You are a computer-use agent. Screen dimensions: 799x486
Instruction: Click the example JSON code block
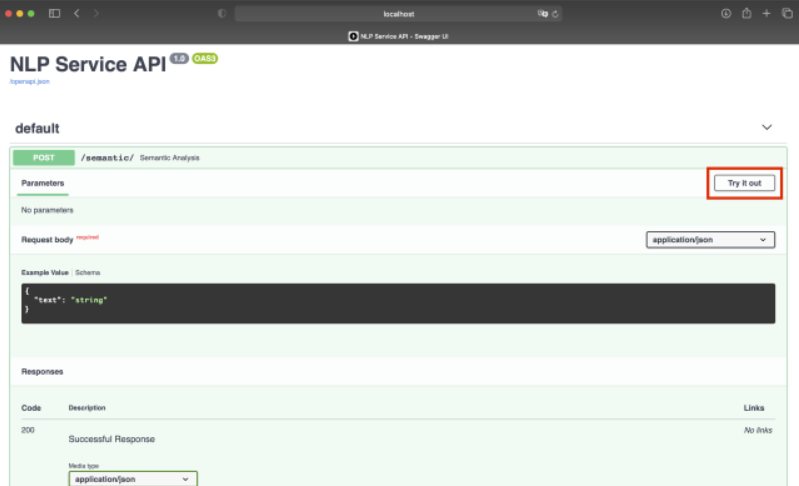coord(398,304)
